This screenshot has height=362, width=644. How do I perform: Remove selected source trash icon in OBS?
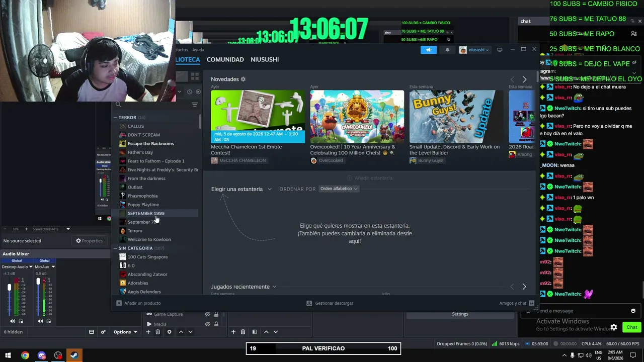point(157,332)
